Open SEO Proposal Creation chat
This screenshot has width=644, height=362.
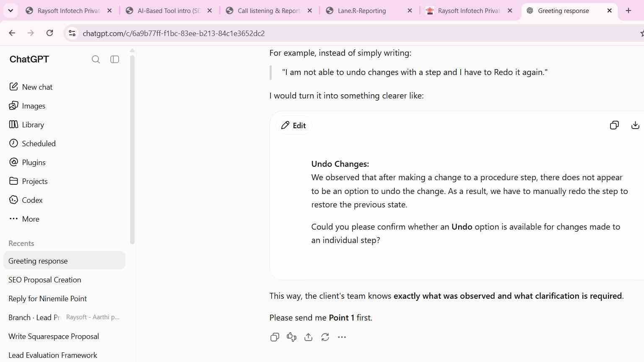pyautogui.click(x=45, y=280)
